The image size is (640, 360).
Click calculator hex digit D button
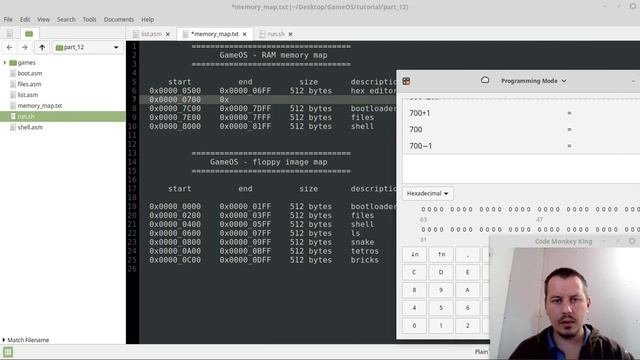(441, 272)
